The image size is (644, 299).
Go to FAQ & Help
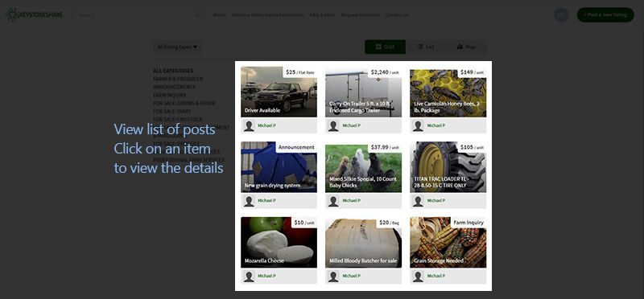pyautogui.click(x=322, y=15)
